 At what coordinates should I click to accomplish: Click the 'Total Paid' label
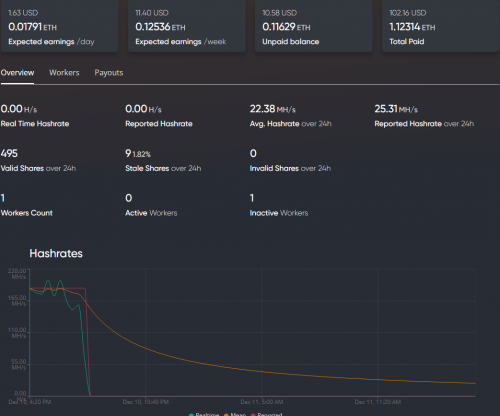[407, 42]
